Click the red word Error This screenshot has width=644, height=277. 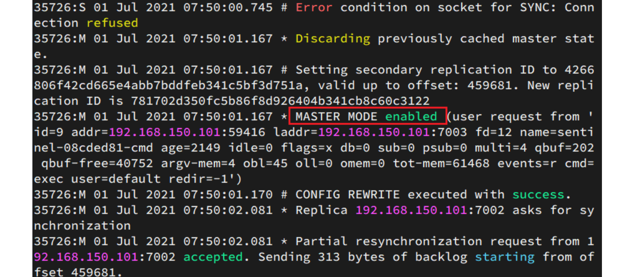314,7
